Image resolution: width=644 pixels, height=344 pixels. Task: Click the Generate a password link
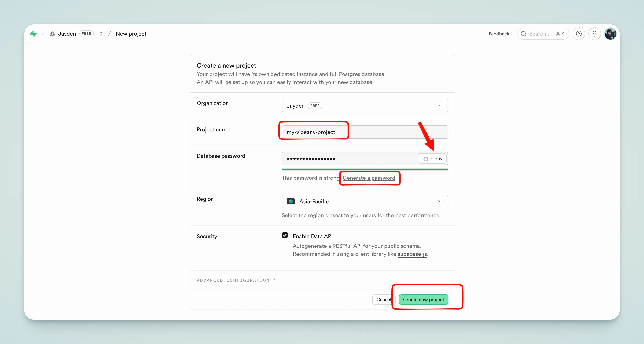point(369,178)
